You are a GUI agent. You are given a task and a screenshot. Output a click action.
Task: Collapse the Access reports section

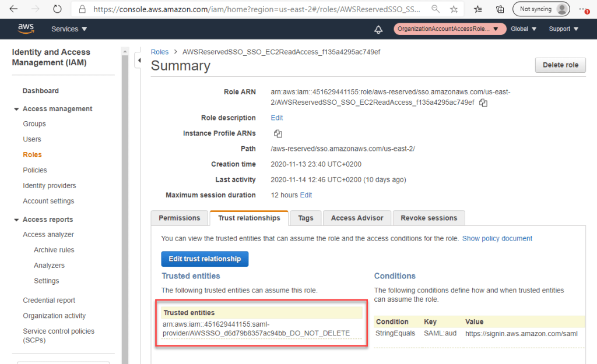coord(16,220)
